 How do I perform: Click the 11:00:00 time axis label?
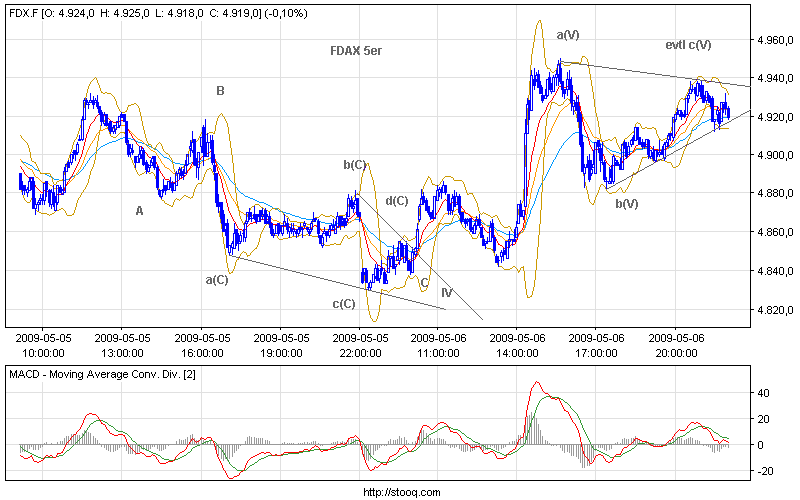pyautogui.click(x=438, y=353)
